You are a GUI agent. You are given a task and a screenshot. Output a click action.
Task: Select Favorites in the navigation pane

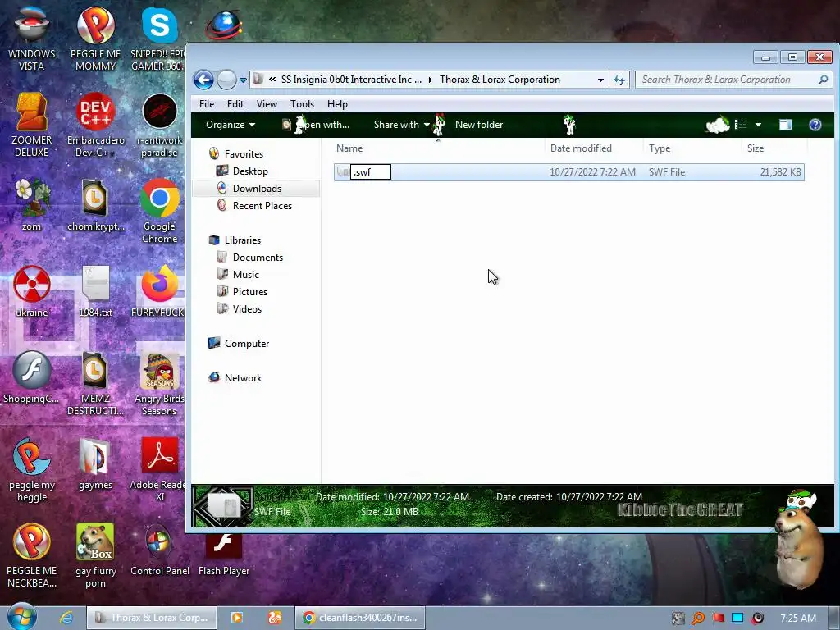(x=244, y=153)
